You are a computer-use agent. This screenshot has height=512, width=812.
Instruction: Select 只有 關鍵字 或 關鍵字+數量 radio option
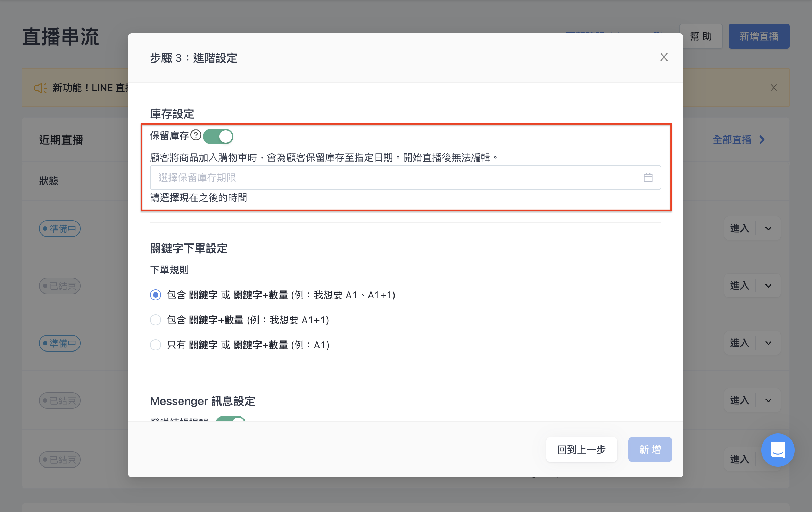[x=156, y=345]
